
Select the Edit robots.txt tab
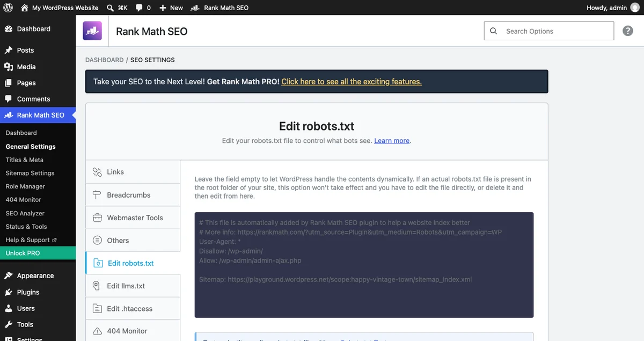click(x=133, y=263)
